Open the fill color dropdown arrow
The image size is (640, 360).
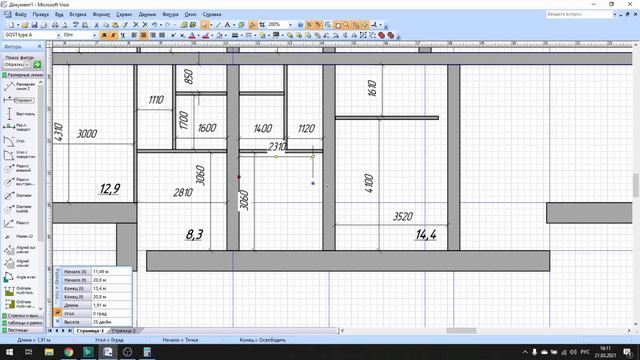[226, 35]
